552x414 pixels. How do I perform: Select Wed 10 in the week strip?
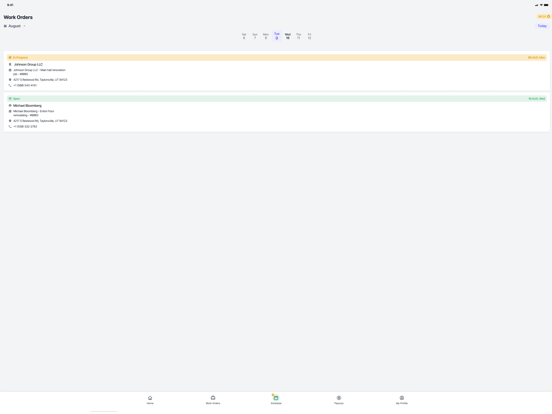(x=288, y=36)
